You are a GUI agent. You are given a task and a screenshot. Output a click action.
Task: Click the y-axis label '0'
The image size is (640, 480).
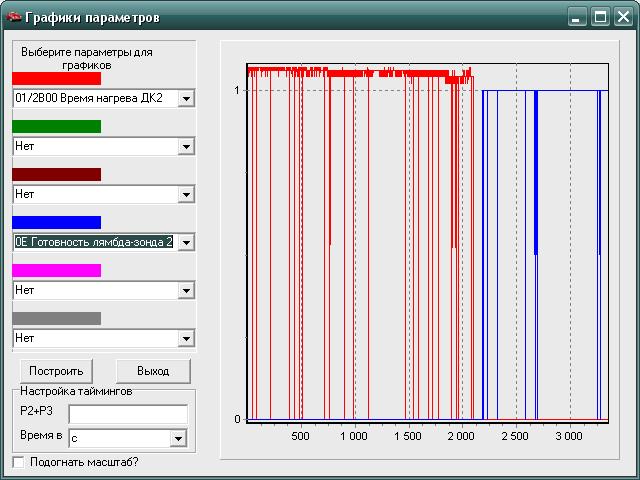pyautogui.click(x=238, y=419)
